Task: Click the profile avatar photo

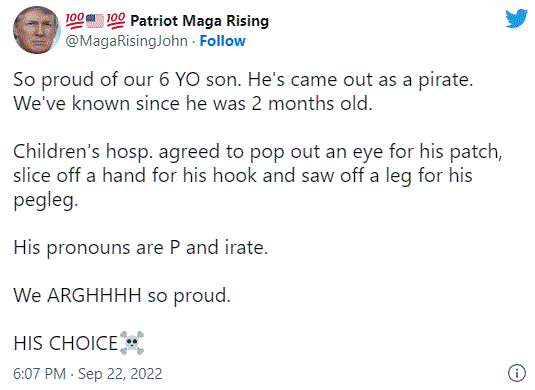Action: 37,30
